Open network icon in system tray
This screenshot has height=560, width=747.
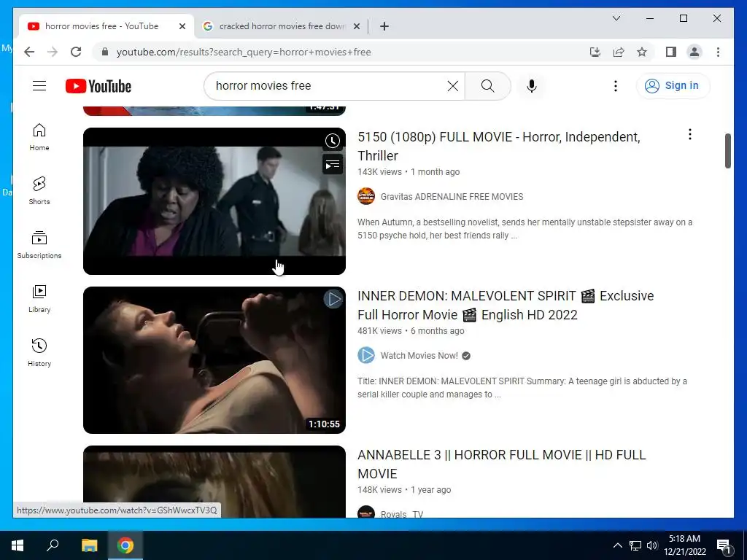click(x=635, y=545)
